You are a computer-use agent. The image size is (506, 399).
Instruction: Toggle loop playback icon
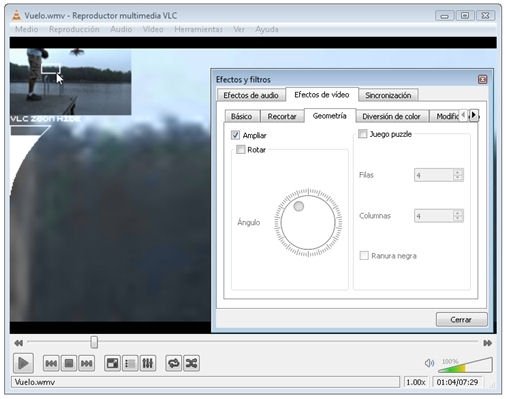pyautogui.click(x=174, y=363)
